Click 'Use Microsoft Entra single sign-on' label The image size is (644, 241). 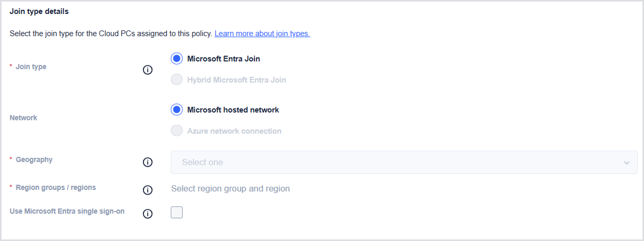tap(67, 212)
